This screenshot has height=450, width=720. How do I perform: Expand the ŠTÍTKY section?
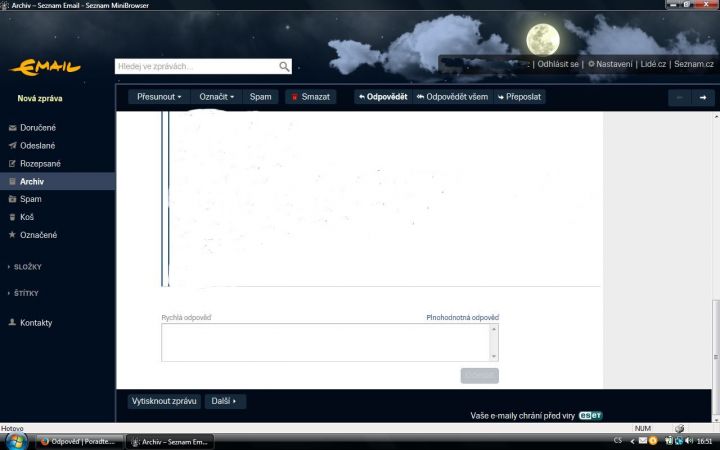pos(23,293)
